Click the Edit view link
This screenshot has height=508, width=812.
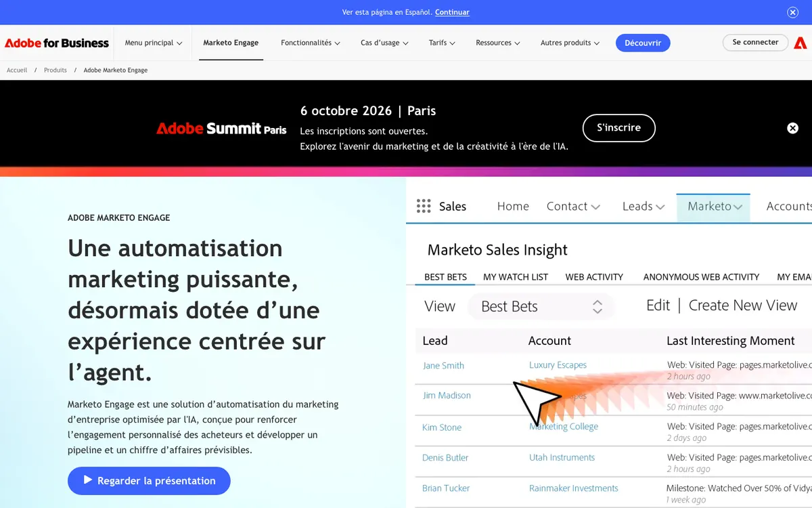coord(658,305)
